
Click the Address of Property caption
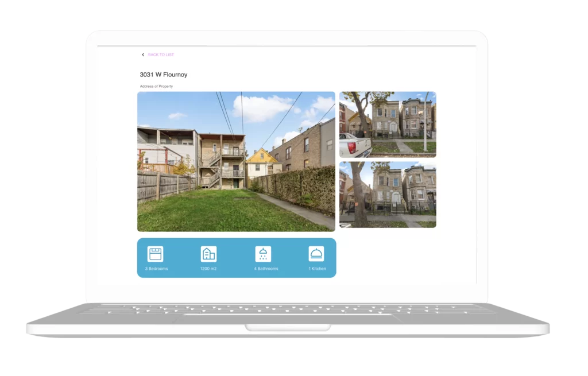[156, 86]
